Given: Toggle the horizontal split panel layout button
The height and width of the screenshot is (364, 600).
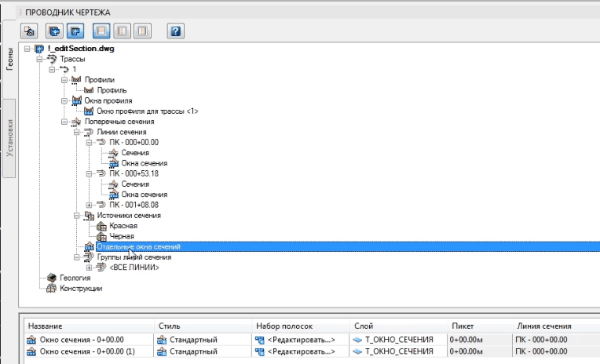Looking at the screenshot, I should (x=101, y=31).
